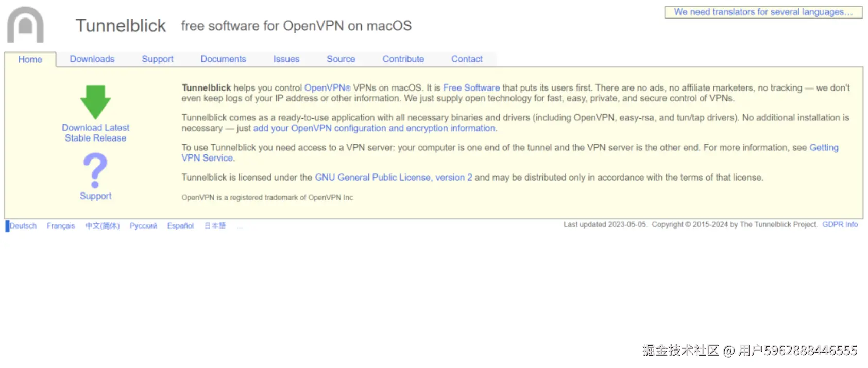Open the Documents tab
The height and width of the screenshot is (368, 868).
point(223,59)
